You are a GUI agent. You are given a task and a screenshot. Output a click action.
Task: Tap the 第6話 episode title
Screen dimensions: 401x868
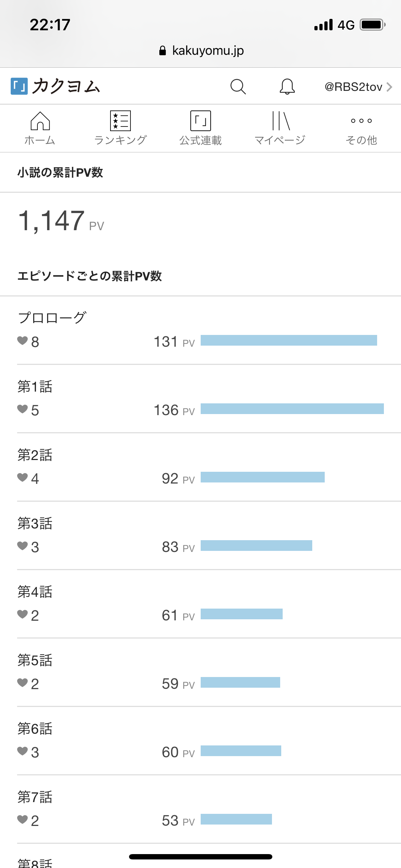coord(35,729)
